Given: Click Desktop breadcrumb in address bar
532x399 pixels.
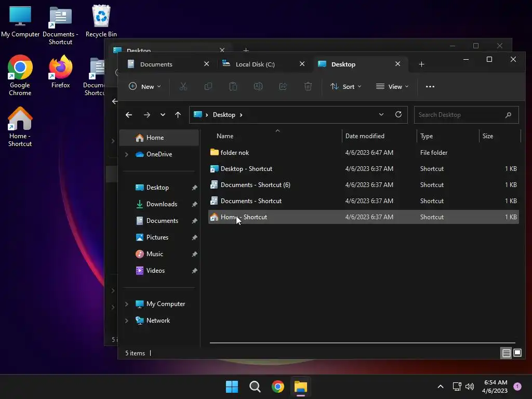Looking at the screenshot, I should (224, 115).
